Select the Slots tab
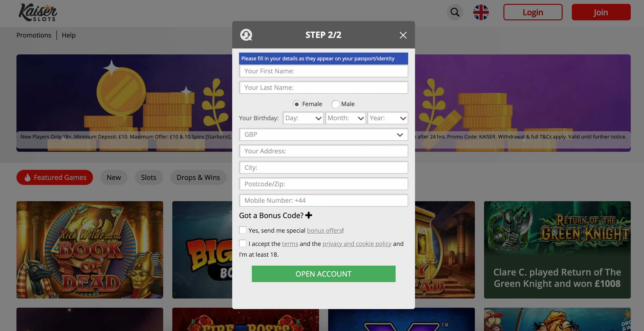The width and height of the screenshot is (644, 331). coord(149,177)
